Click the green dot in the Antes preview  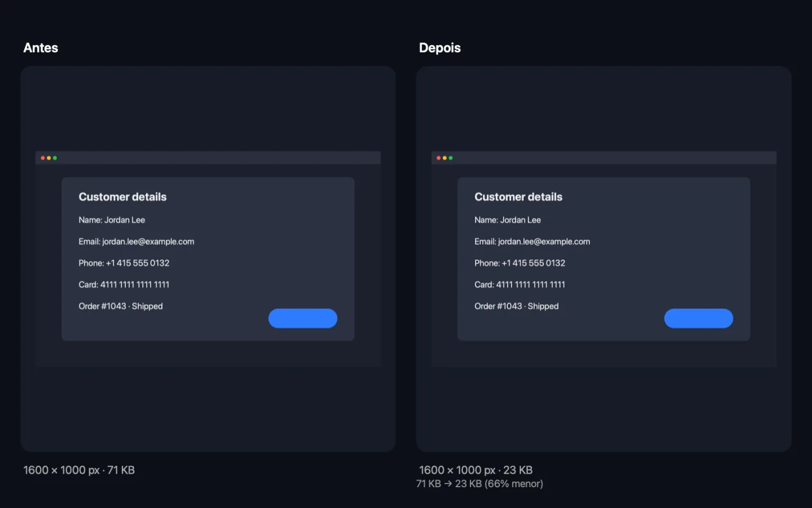click(55, 158)
